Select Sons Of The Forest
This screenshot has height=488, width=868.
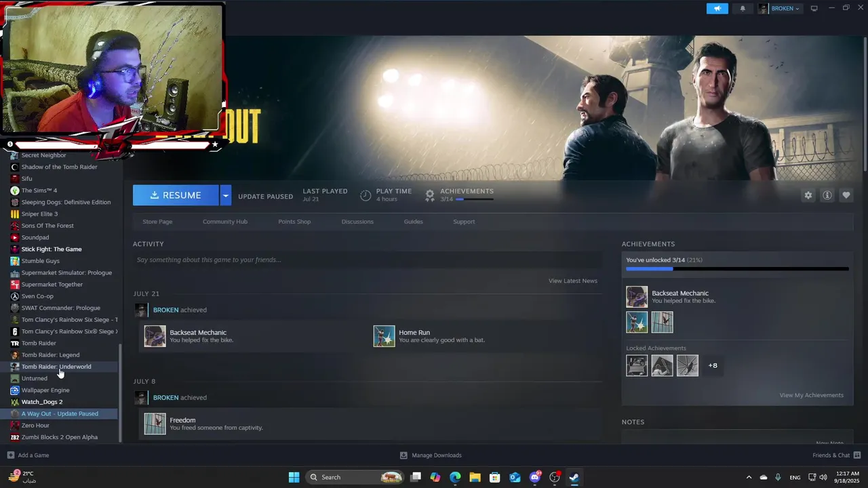click(47, 226)
